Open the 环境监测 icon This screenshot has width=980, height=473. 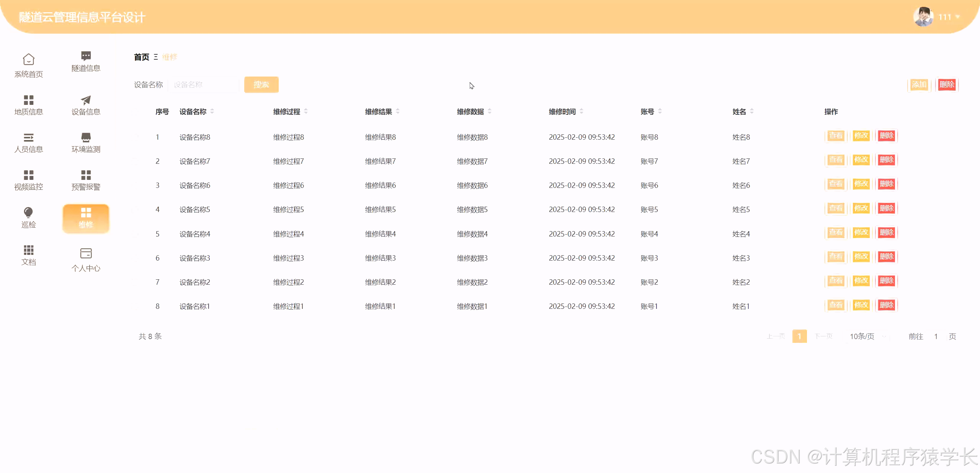click(86, 137)
